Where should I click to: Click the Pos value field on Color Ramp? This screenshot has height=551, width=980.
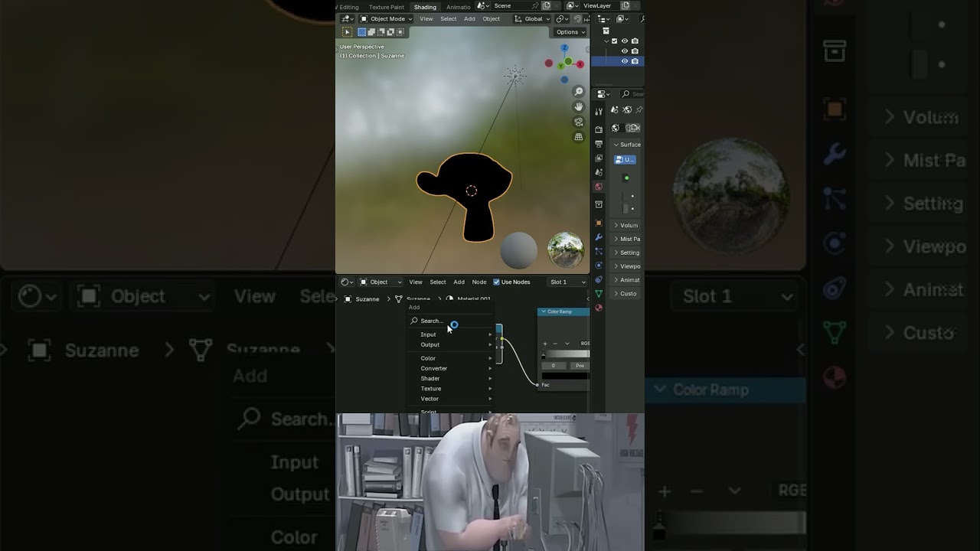[580, 366]
